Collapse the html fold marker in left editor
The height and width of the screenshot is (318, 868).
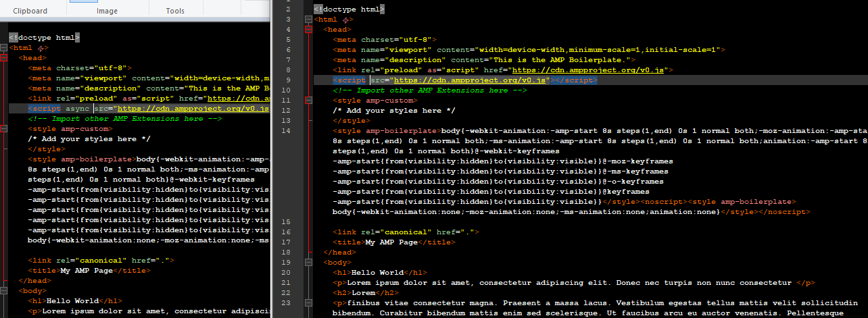tap(4, 49)
